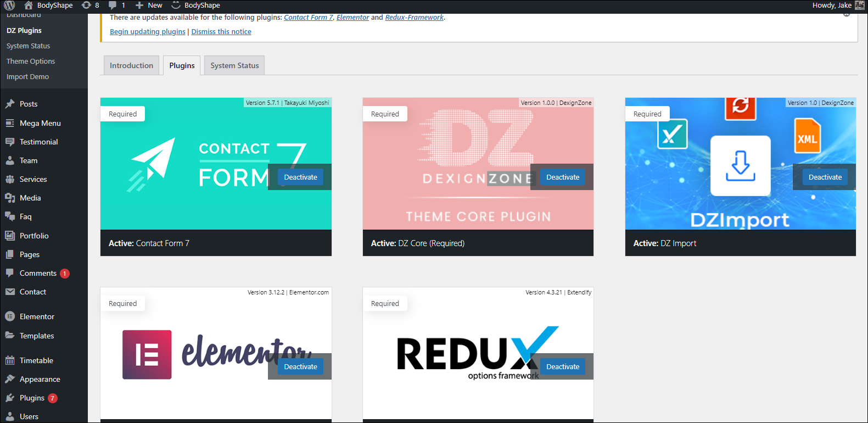Click the Dismiss this notice link
The height and width of the screenshot is (423, 868).
(x=221, y=32)
